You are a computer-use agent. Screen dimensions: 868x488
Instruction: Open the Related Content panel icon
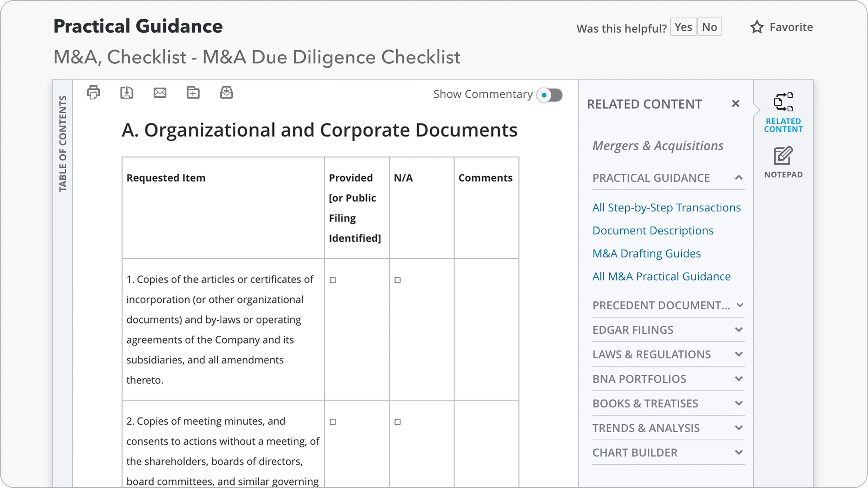point(784,103)
